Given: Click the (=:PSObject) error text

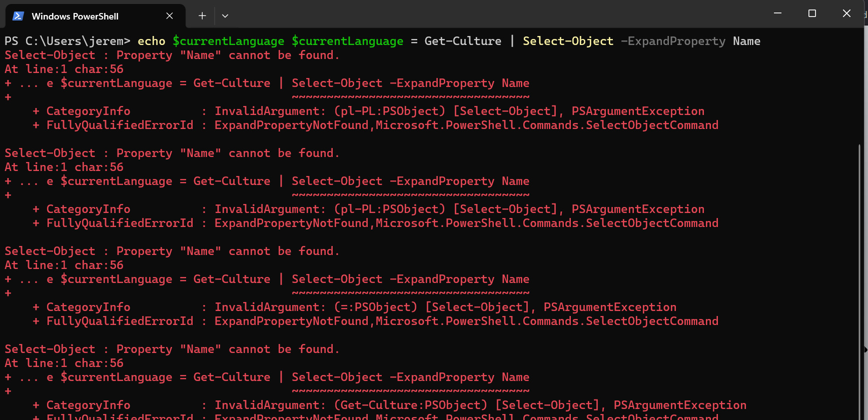Looking at the screenshot, I should point(375,307).
